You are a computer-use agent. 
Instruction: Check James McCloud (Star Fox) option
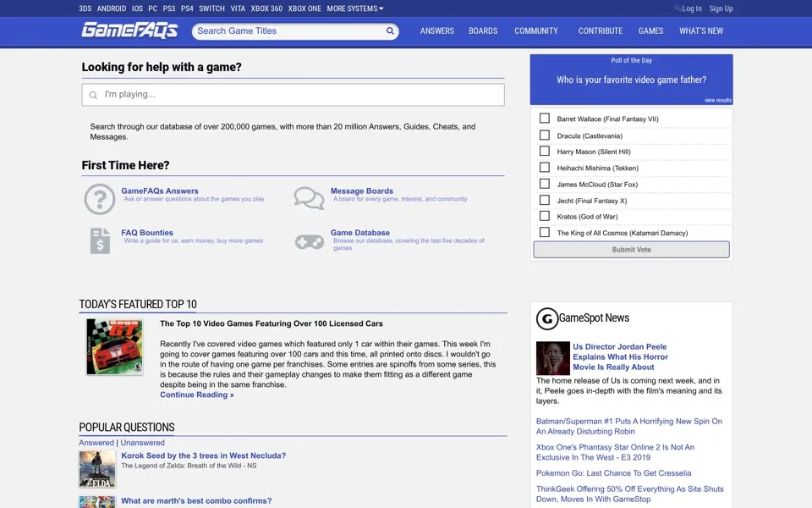point(544,184)
